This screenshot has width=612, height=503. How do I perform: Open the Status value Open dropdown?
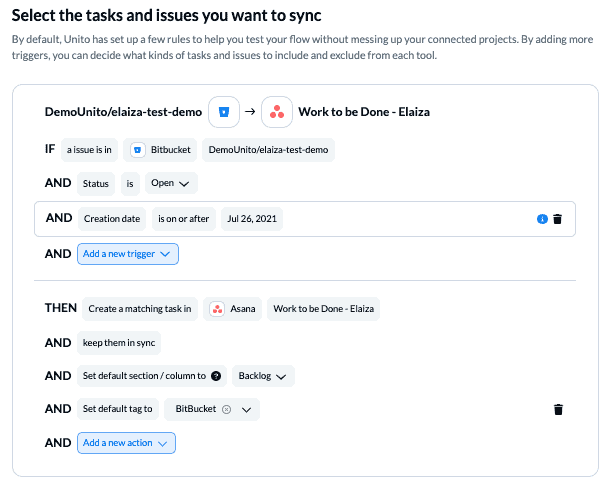tap(171, 183)
